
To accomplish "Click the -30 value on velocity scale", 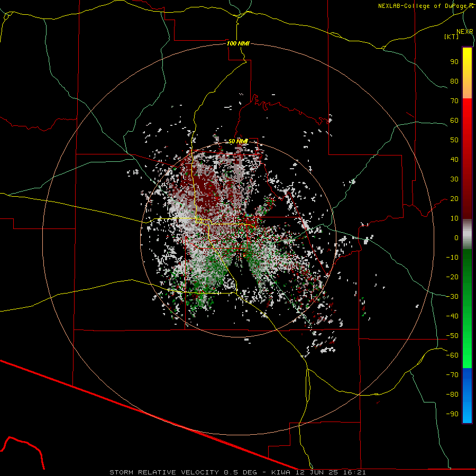I will (x=452, y=297).
